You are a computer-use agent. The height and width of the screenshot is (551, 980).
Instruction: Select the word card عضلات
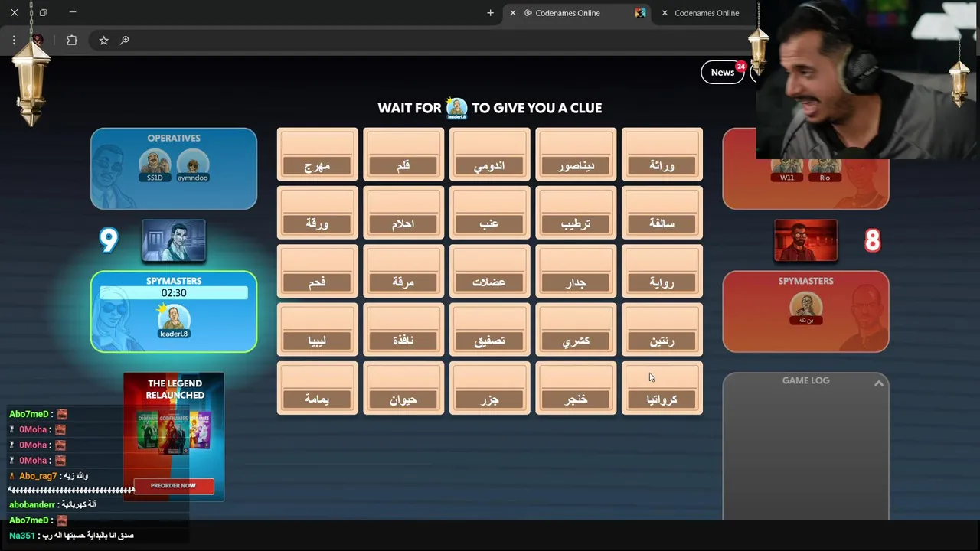coord(490,271)
